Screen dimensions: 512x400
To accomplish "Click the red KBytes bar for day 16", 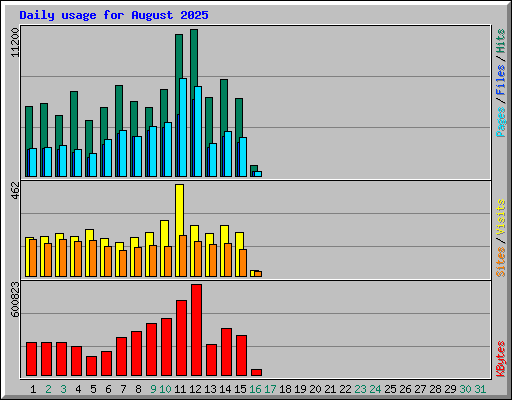I will click(x=256, y=372).
